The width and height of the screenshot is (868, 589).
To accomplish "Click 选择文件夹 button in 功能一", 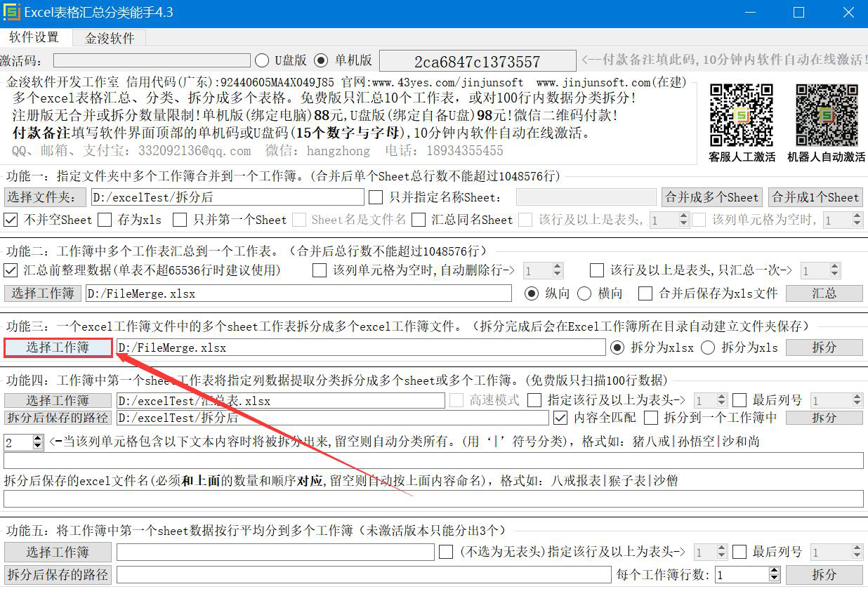I will coord(45,197).
